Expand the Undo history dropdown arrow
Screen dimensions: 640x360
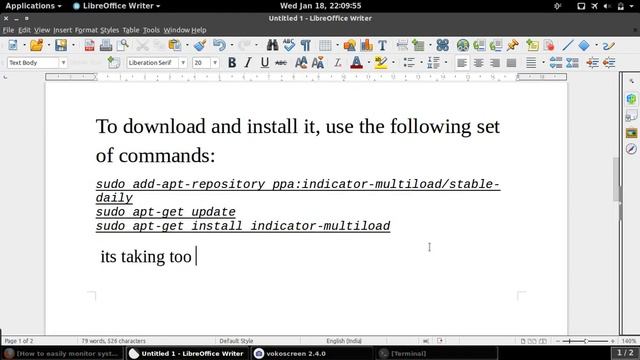[232, 45]
